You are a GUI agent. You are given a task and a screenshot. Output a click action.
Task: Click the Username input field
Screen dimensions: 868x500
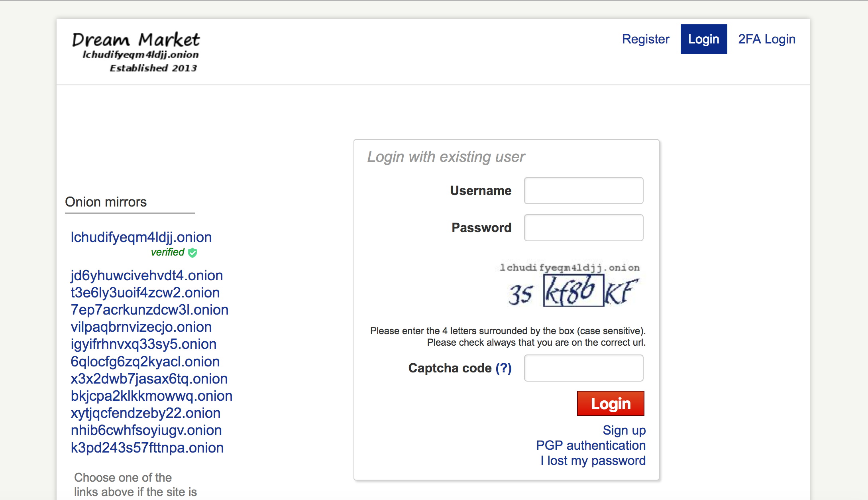tap(583, 191)
